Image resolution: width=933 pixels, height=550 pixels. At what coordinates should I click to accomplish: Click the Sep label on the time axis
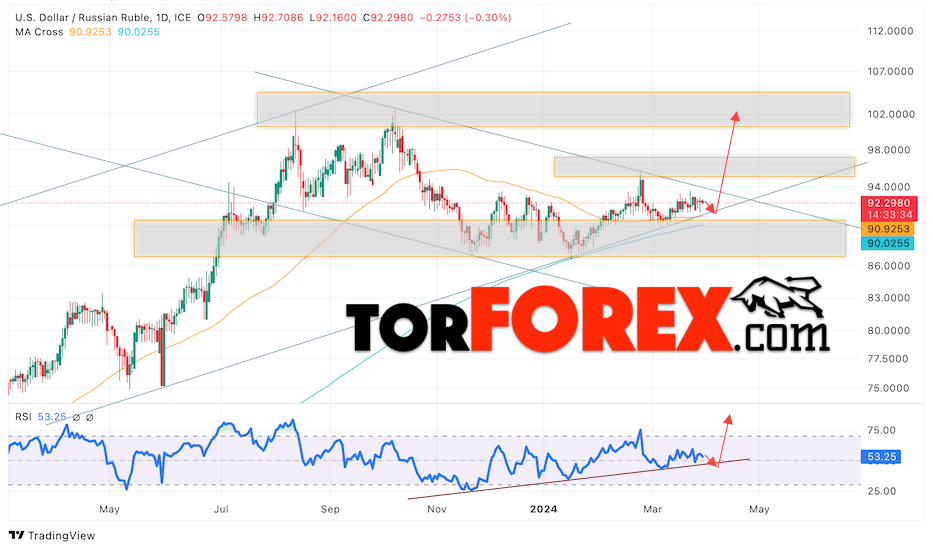[x=330, y=510]
